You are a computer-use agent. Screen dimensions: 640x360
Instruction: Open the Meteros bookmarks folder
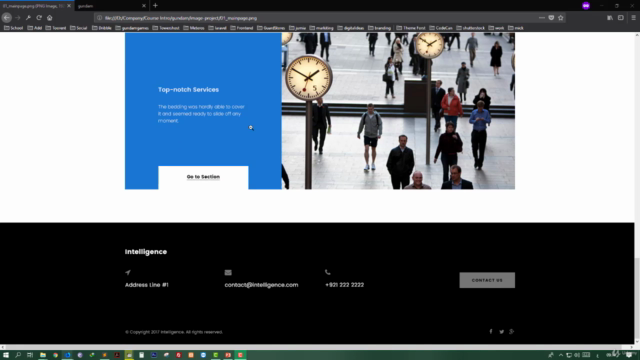[x=194, y=28]
